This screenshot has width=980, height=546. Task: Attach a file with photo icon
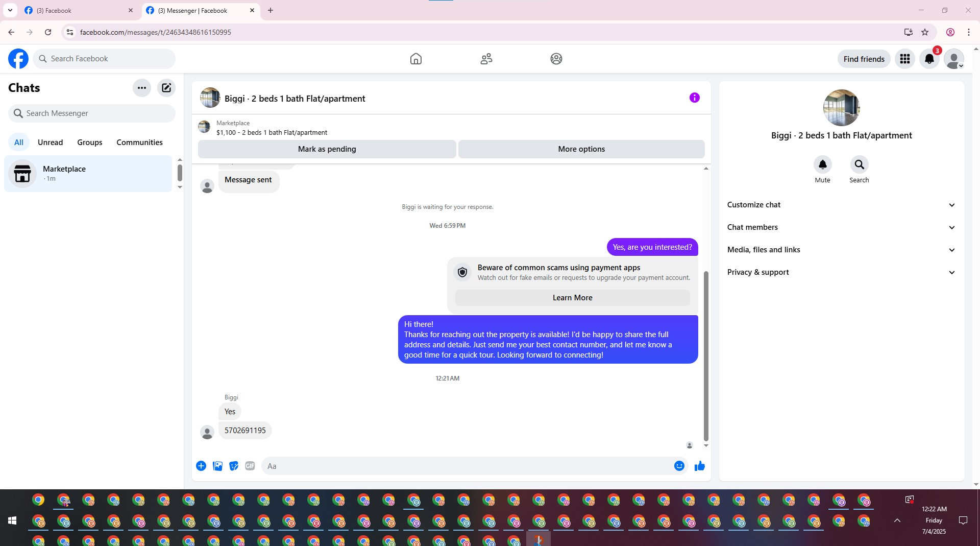217,466
